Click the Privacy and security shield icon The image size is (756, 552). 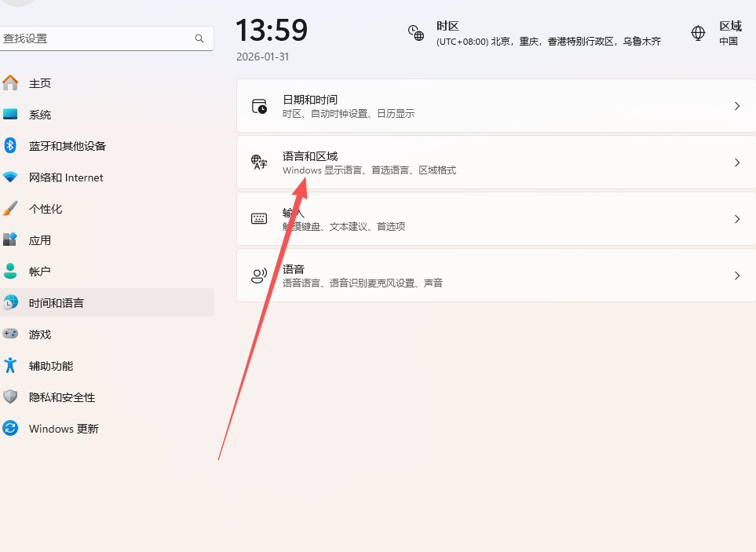(10, 397)
